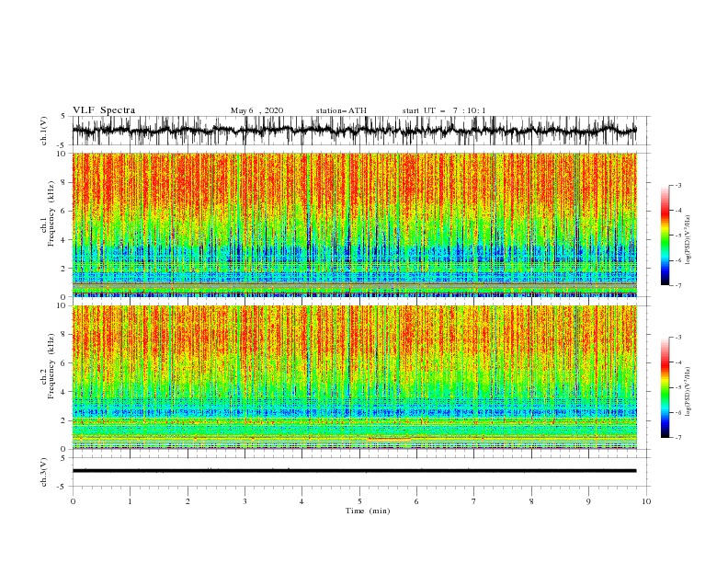The width and height of the screenshot is (728, 563).
Task: Click time axis tick label "1"
Action: point(130,501)
